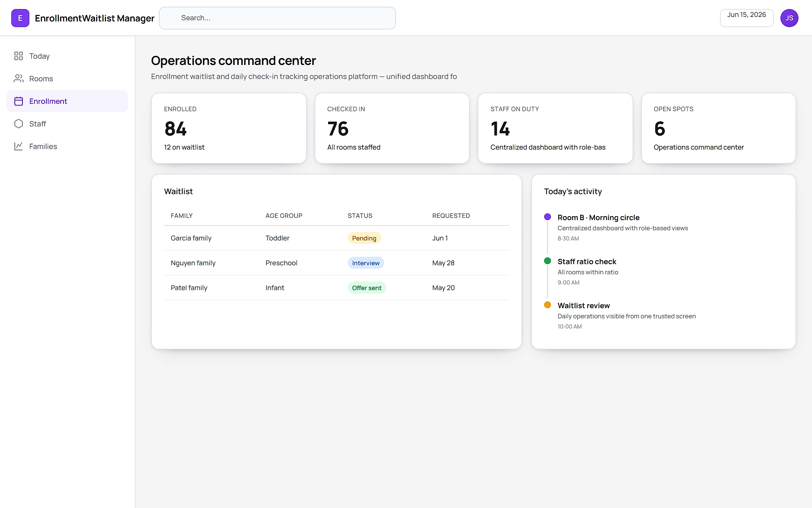Select the Nguyen family row
Viewport: 812px width, 508px height.
click(x=337, y=263)
